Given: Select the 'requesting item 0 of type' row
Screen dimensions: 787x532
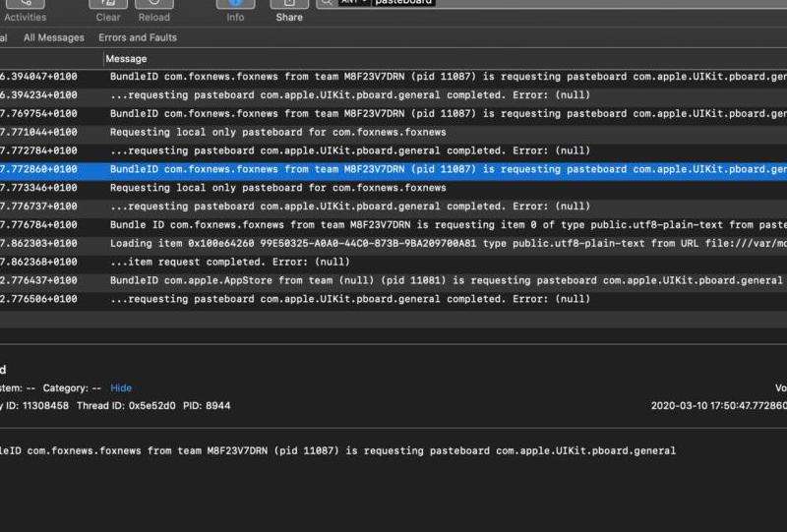Looking at the screenshot, I should (393, 225).
